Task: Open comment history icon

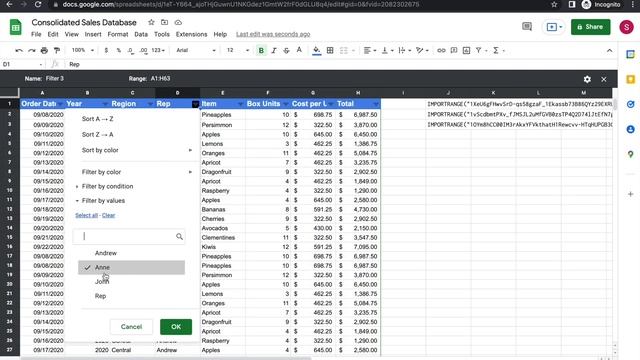Action: [527, 27]
